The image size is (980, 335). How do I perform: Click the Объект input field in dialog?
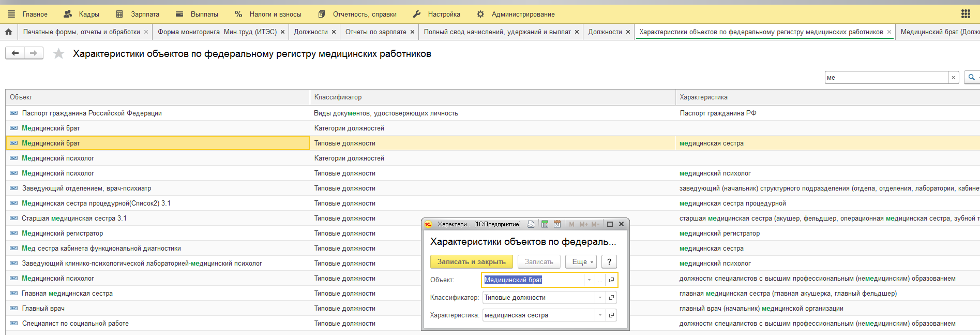pyautogui.click(x=533, y=280)
